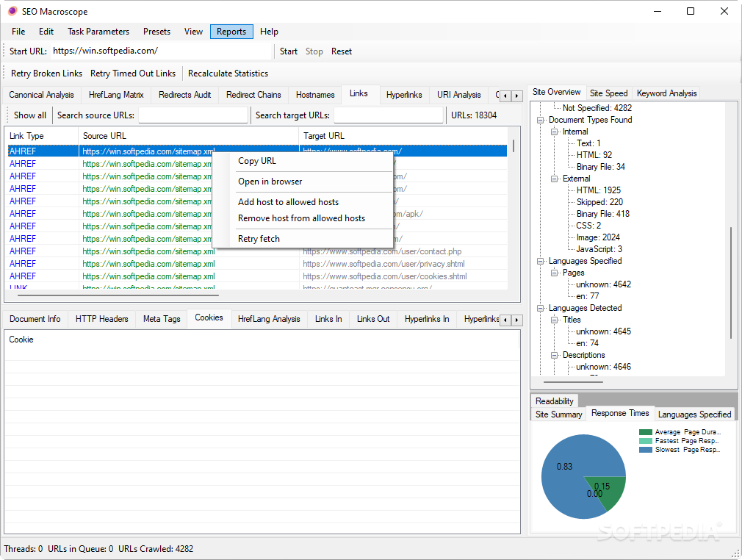Click Retry Broken Links
This screenshot has height=560, width=742.
point(46,73)
